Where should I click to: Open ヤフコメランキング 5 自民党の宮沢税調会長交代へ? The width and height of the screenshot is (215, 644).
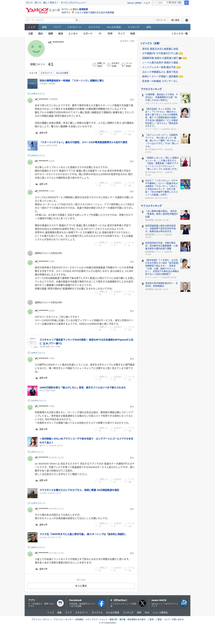pos(161,285)
